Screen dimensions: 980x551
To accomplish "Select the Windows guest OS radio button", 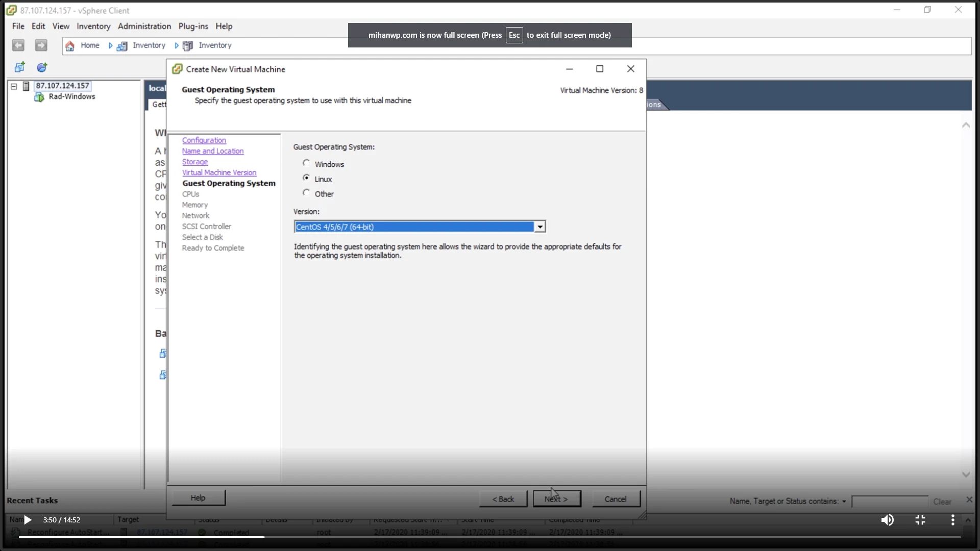I will click(306, 163).
